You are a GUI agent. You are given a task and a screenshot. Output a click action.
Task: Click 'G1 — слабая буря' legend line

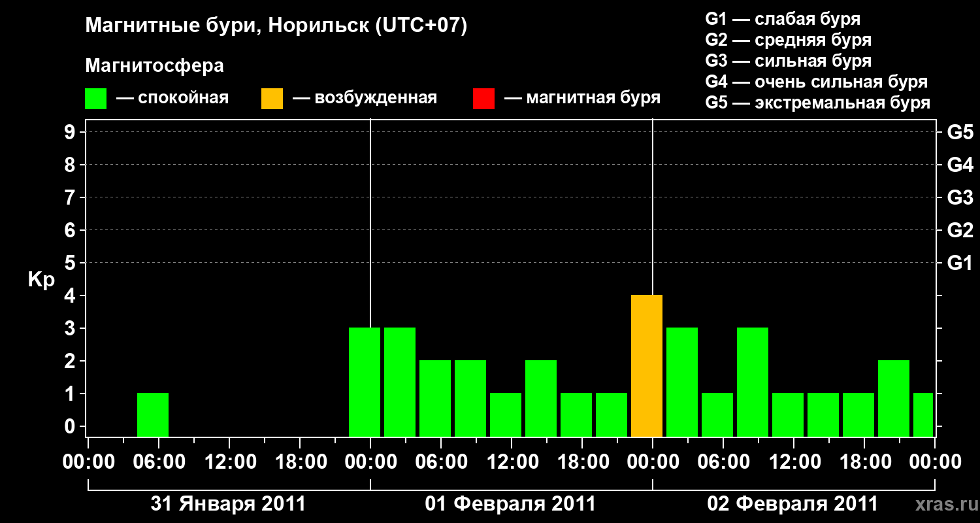[x=783, y=19]
